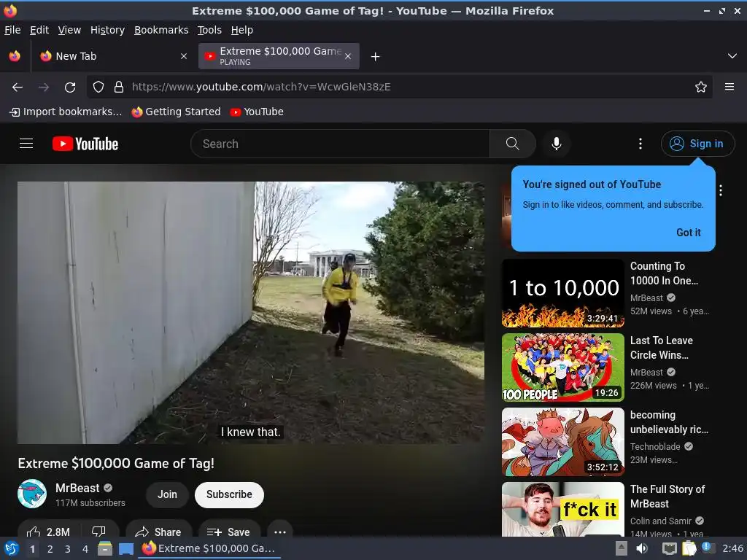Open the View menu
747x560 pixels.
(x=69, y=30)
